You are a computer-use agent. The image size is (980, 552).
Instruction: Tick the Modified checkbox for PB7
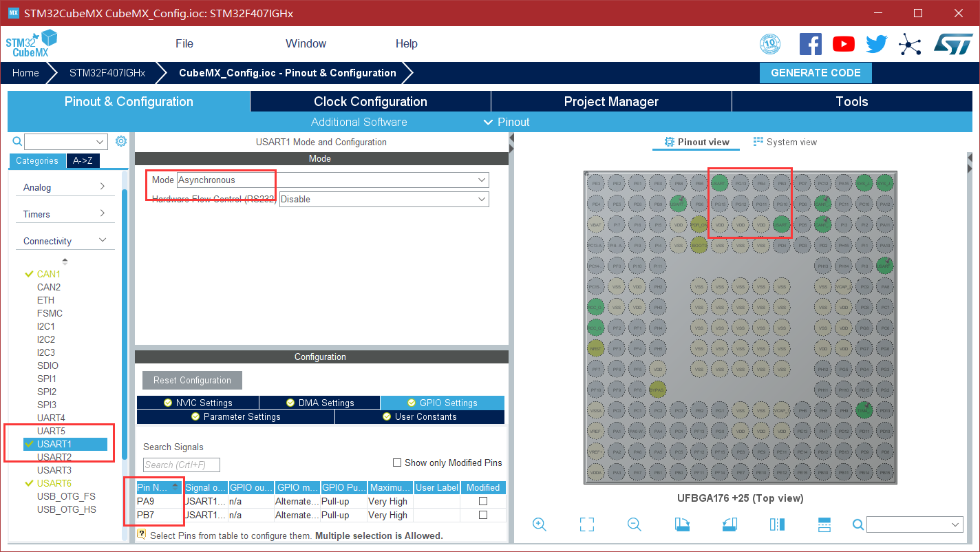point(483,515)
